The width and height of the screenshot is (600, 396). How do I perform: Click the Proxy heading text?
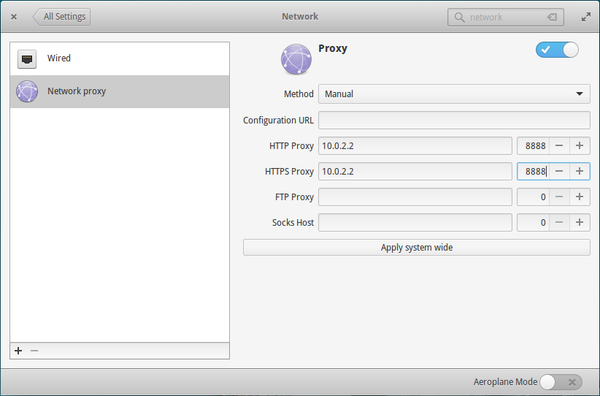(x=333, y=49)
